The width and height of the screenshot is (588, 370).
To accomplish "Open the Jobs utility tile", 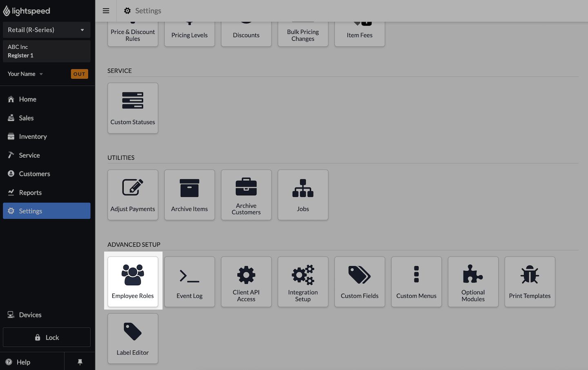I will point(303,195).
